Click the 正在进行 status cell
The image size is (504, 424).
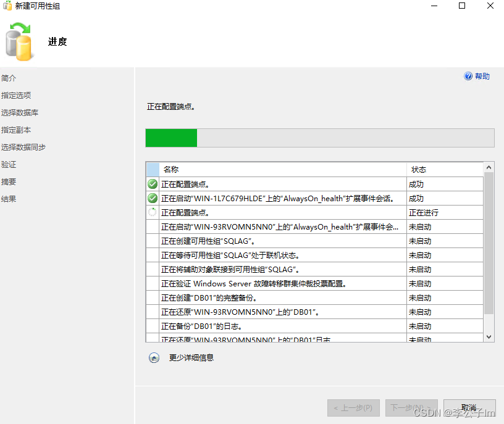[x=445, y=213]
